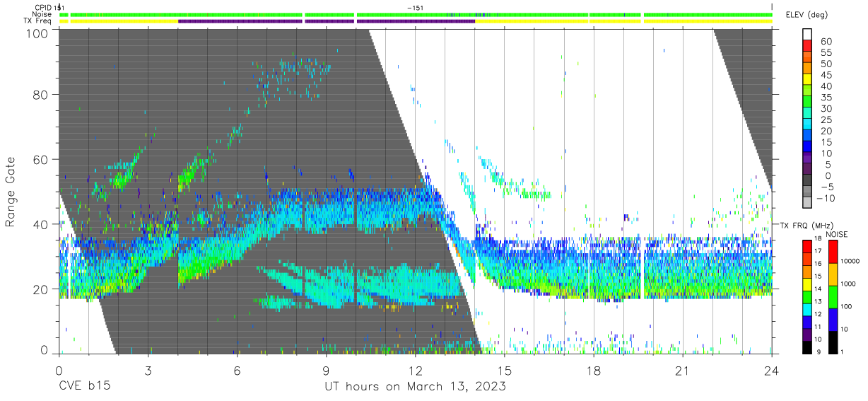
Task: Click the "1000" tick on the NOISE legend
Action: point(847,284)
